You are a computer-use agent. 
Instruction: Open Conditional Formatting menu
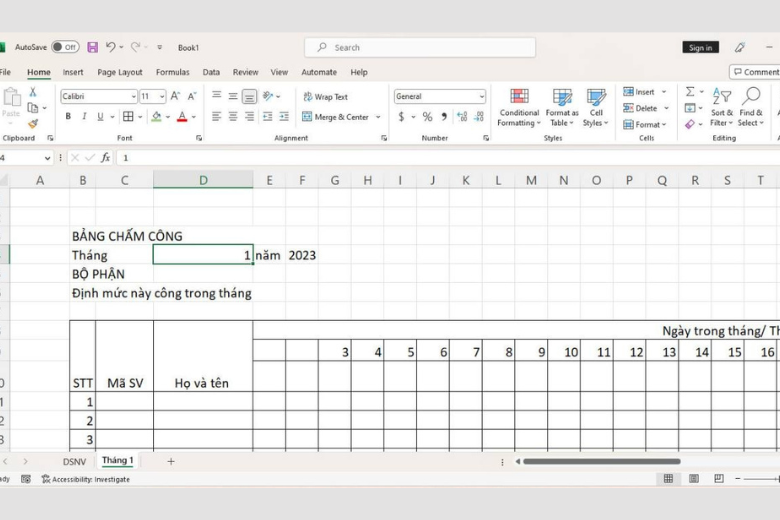pyautogui.click(x=519, y=107)
